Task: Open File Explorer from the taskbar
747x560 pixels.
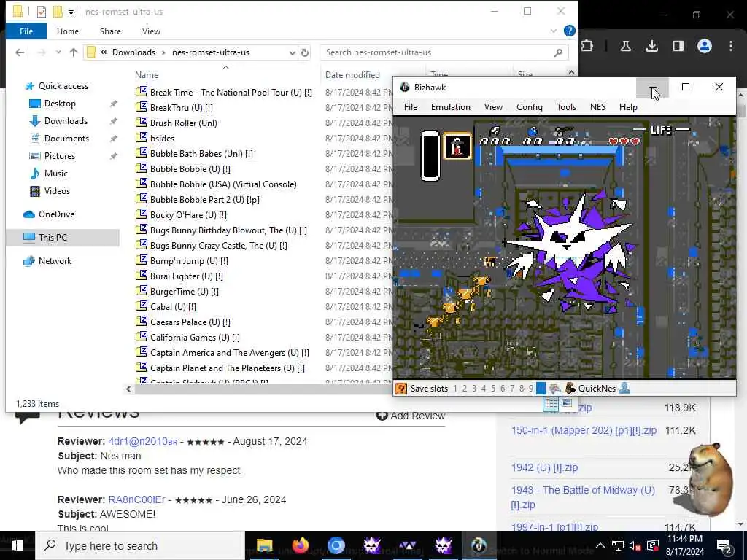Action: pos(264,545)
